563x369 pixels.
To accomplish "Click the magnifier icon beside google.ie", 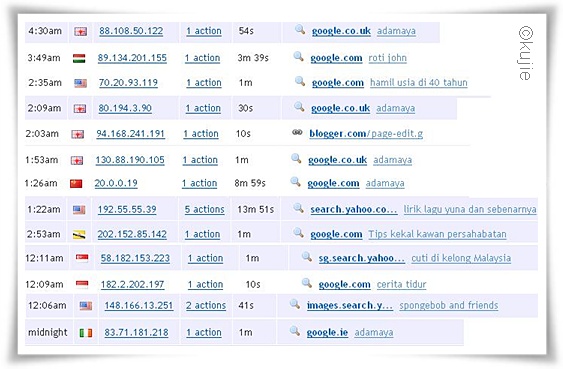I will [295, 331].
